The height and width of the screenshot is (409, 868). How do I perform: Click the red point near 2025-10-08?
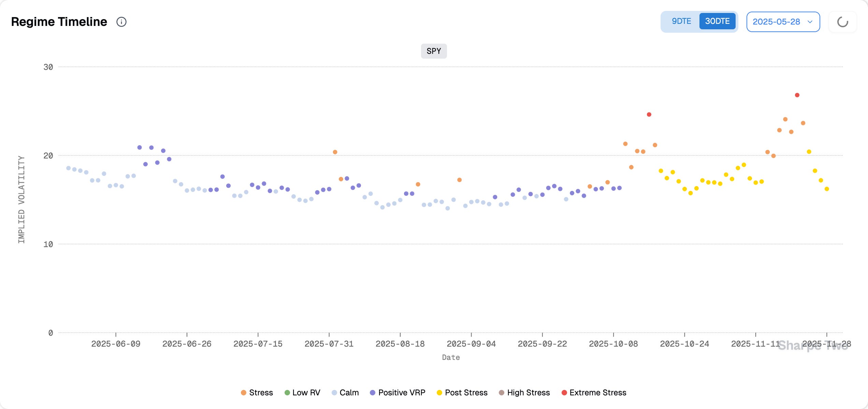point(649,115)
